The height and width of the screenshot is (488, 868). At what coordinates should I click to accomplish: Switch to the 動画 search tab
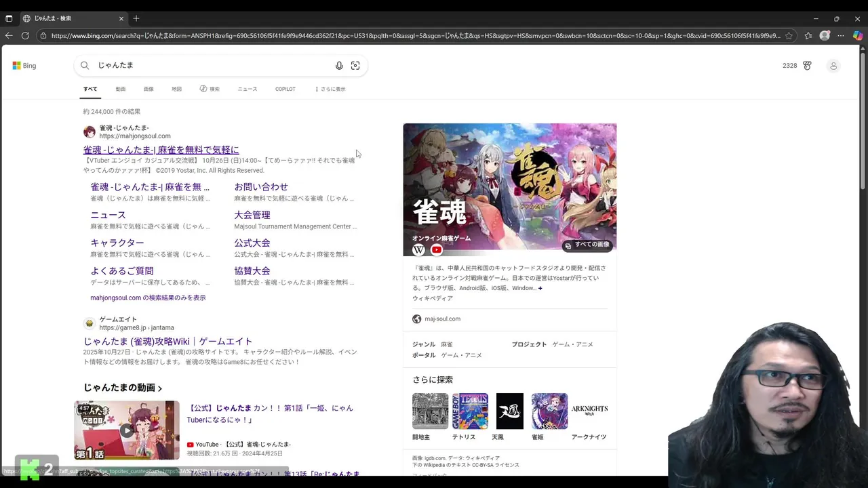121,89
